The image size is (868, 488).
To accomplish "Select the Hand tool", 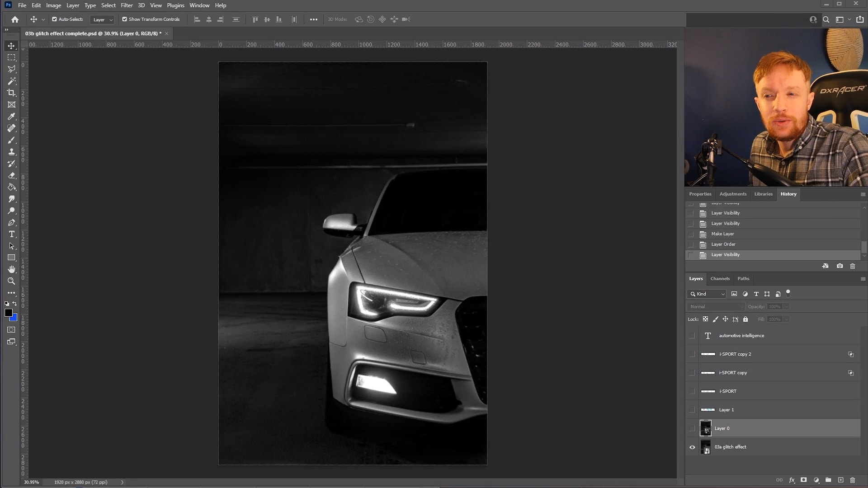I will (x=11, y=269).
